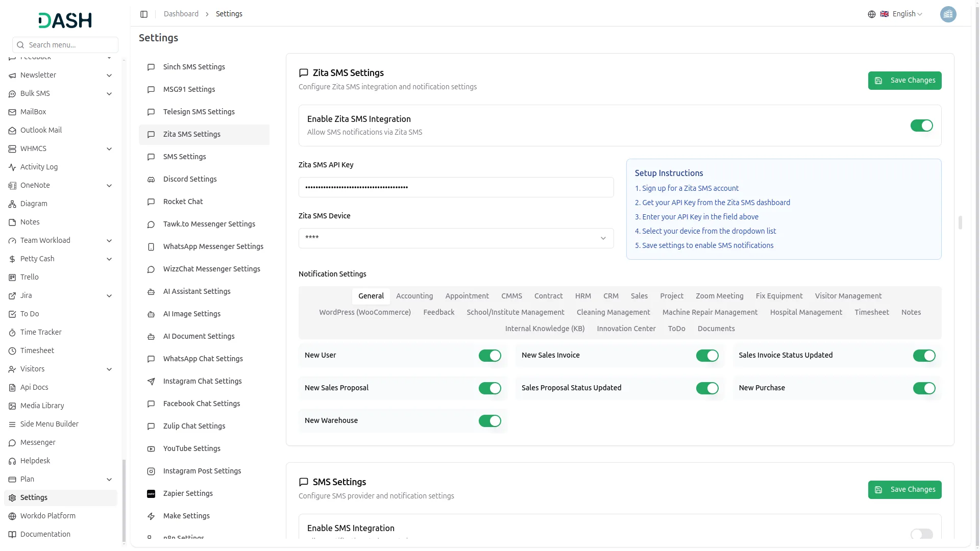The height and width of the screenshot is (551, 980).
Task: Click the Zita SMS API Key field
Action: [456, 187]
